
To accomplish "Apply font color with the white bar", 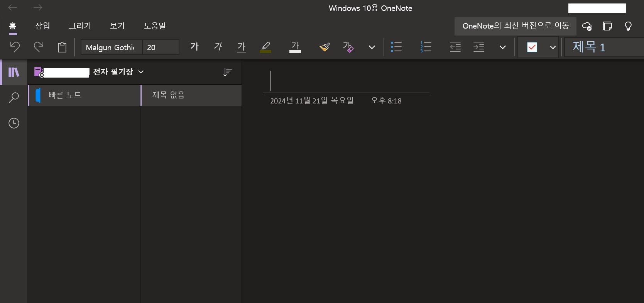I will 295,47.
